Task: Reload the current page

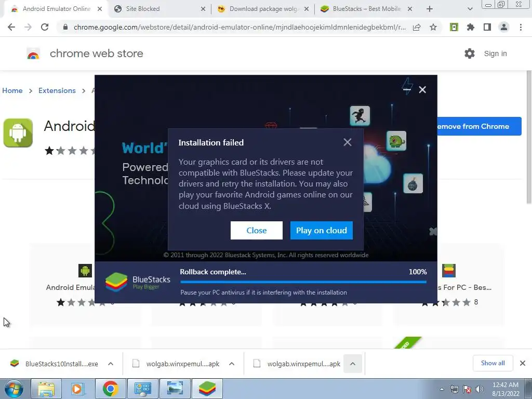Action: [x=45, y=27]
